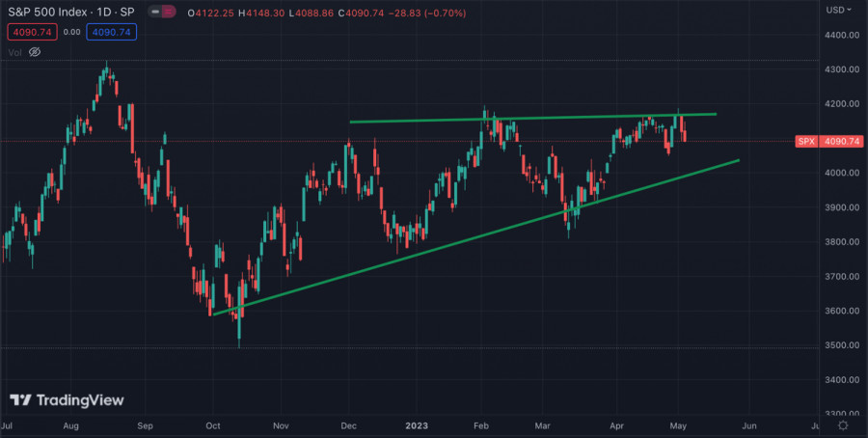Click the USD dropdown chevron arrow
Viewport: 868px width, 438px height.
pyautogui.click(x=849, y=10)
